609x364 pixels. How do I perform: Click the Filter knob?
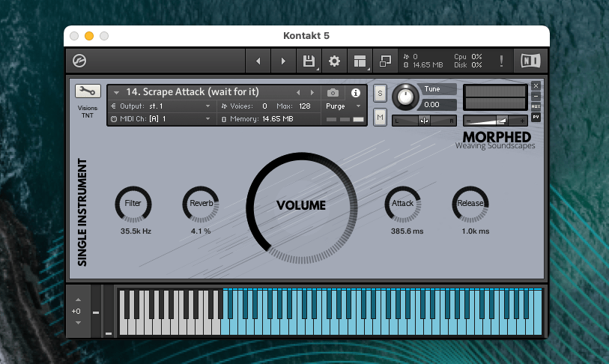click(x=133, y=204)
